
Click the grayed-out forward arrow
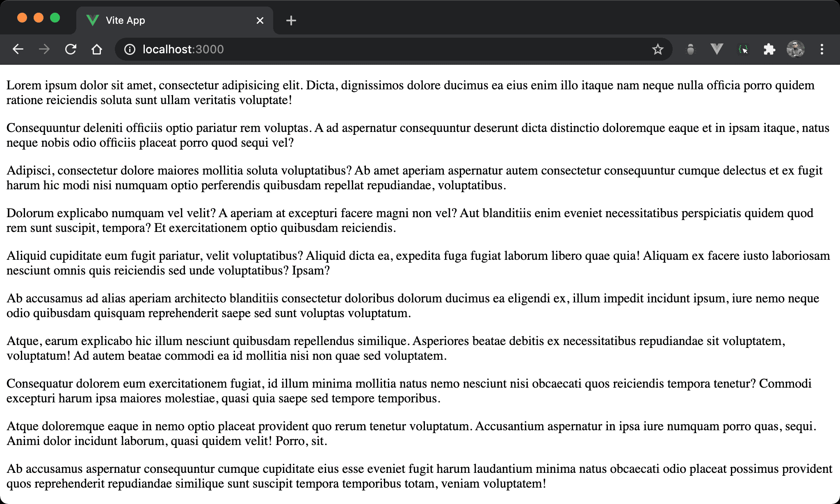[x=44, y=50]
